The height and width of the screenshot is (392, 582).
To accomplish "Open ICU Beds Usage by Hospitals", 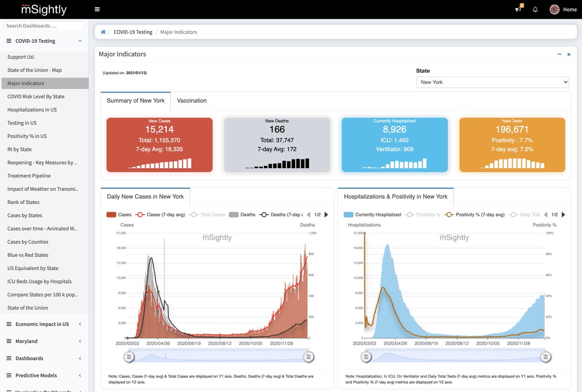I will point(39,282).
